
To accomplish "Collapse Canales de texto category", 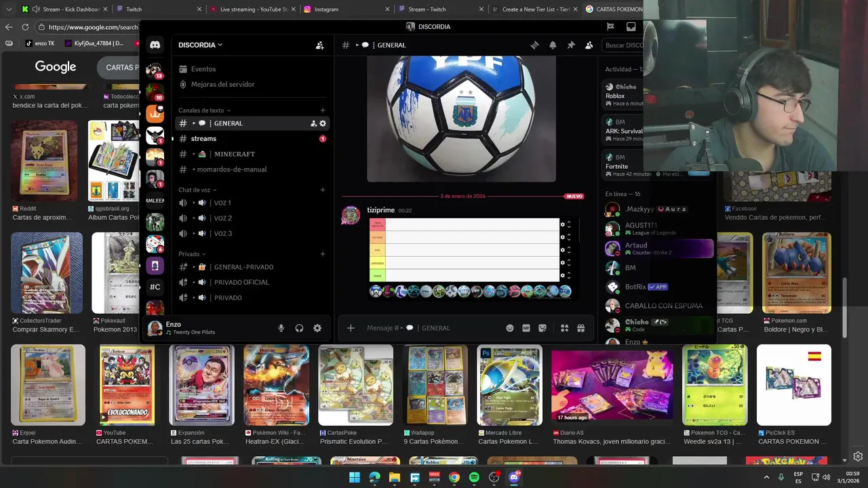I will (x=204, y=110).
